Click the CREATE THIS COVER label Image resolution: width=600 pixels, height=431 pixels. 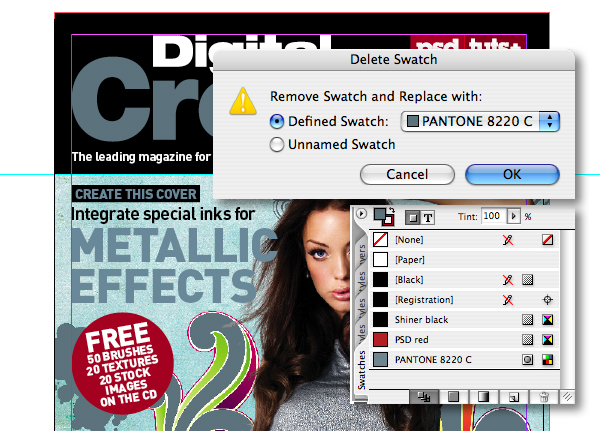tap(136, 194)
